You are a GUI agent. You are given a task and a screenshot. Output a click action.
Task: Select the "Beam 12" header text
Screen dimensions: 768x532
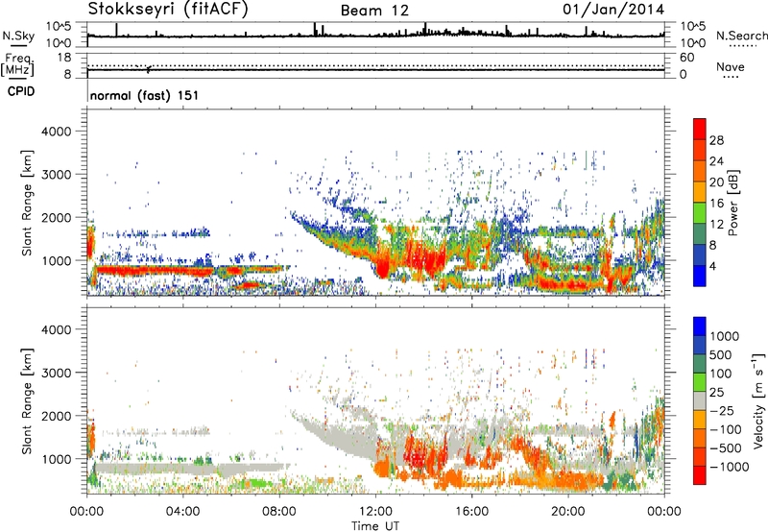[x=374, y=11]
